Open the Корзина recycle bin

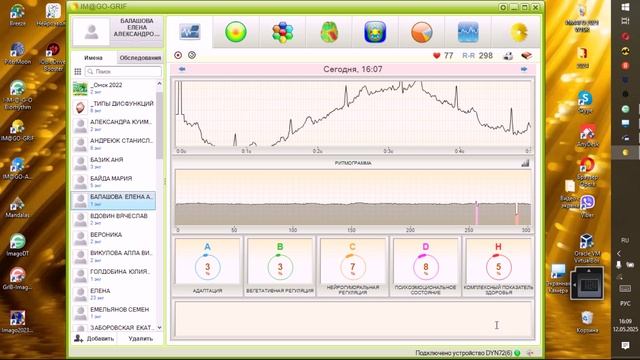click(x=587, y=322)
